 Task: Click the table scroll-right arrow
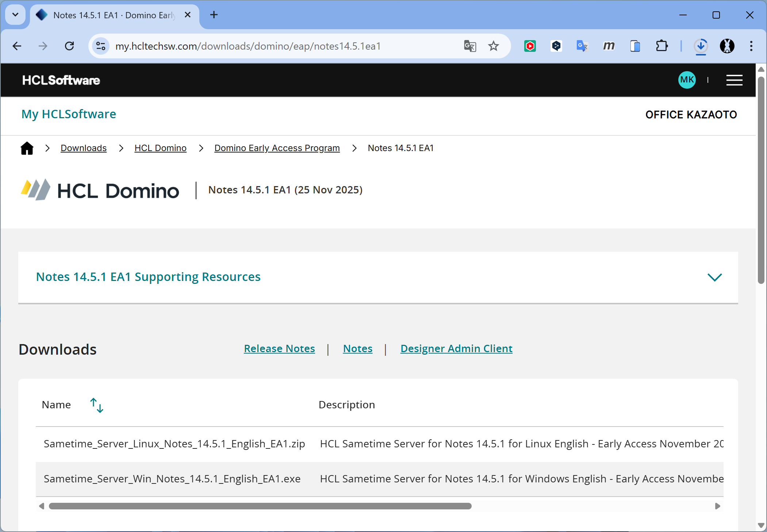pos(717,506)
